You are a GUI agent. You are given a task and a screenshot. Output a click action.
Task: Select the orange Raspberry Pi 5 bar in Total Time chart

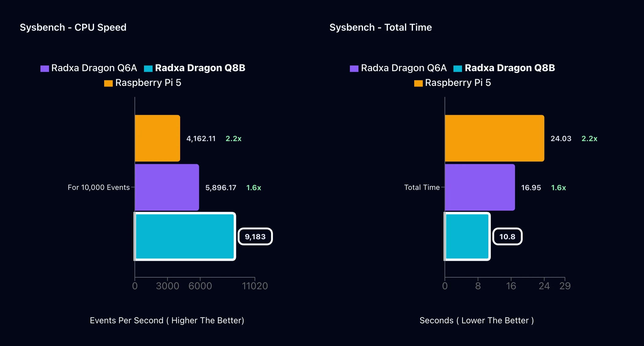click(494, 138)
